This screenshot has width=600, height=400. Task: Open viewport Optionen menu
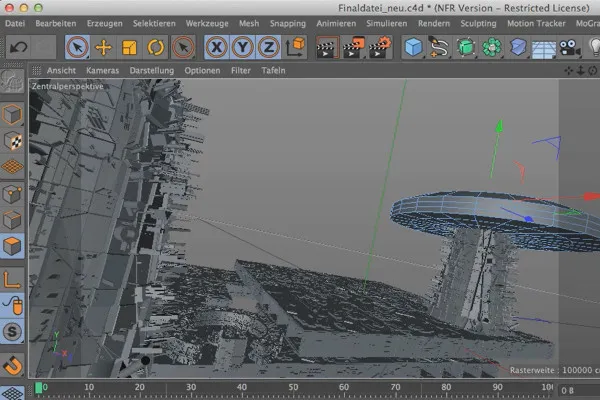click(x=202, y=70)
